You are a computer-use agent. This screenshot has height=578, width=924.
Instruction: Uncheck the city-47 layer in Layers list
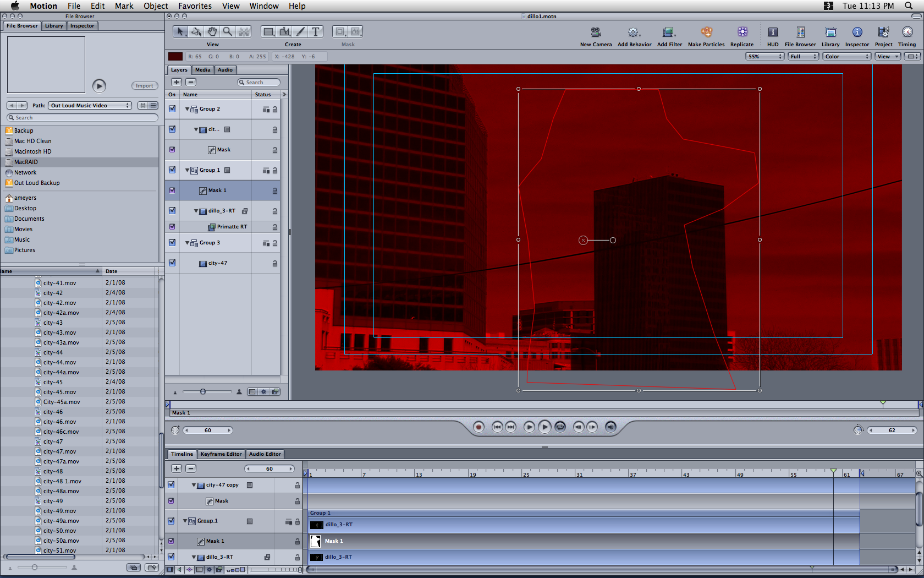pyautogui.click(x=172, y=263)
